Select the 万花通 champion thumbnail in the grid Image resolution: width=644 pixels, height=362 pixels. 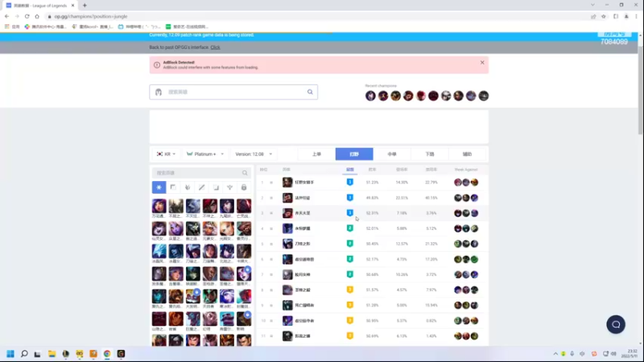coord(159,206)
